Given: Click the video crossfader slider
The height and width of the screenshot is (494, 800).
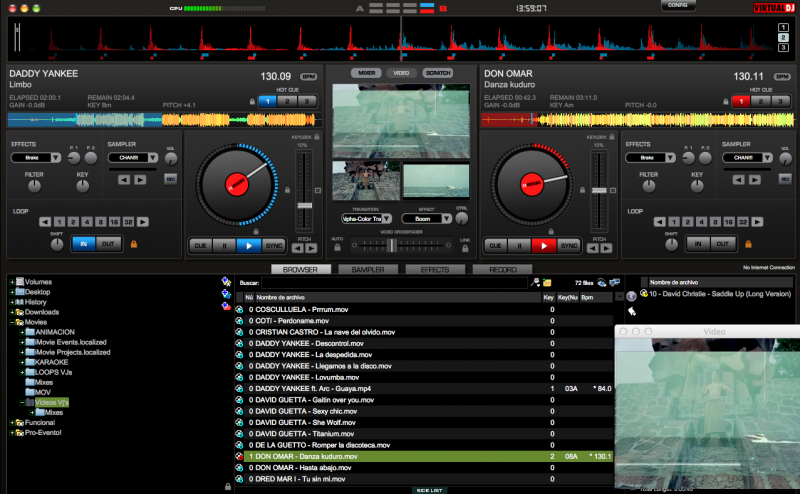Looking at the screenshot, I should tap(392, 245).
